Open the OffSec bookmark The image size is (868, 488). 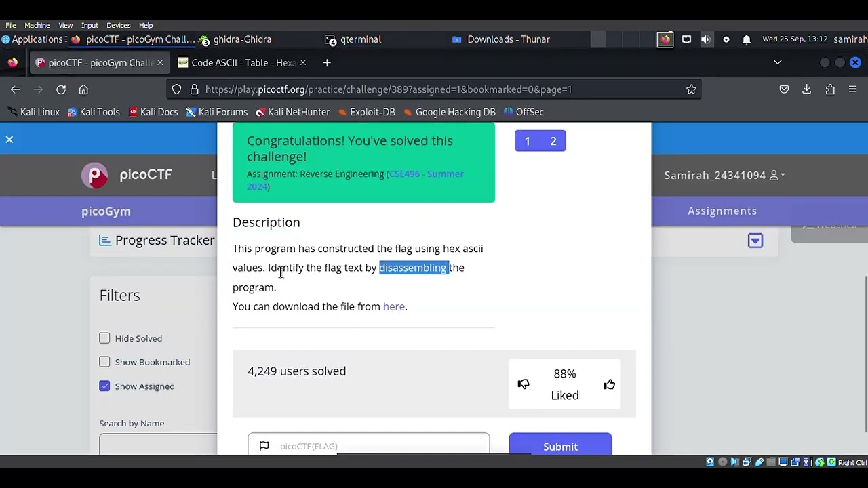click(x=523, y=112)
